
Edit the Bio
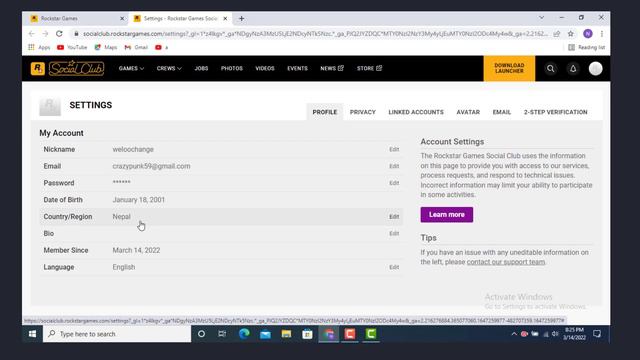pyautogui.click(x=394, y=233)
